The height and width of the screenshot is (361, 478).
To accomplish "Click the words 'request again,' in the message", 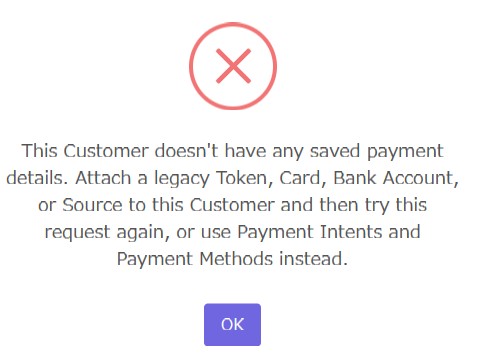I will [x=107, y=232].
